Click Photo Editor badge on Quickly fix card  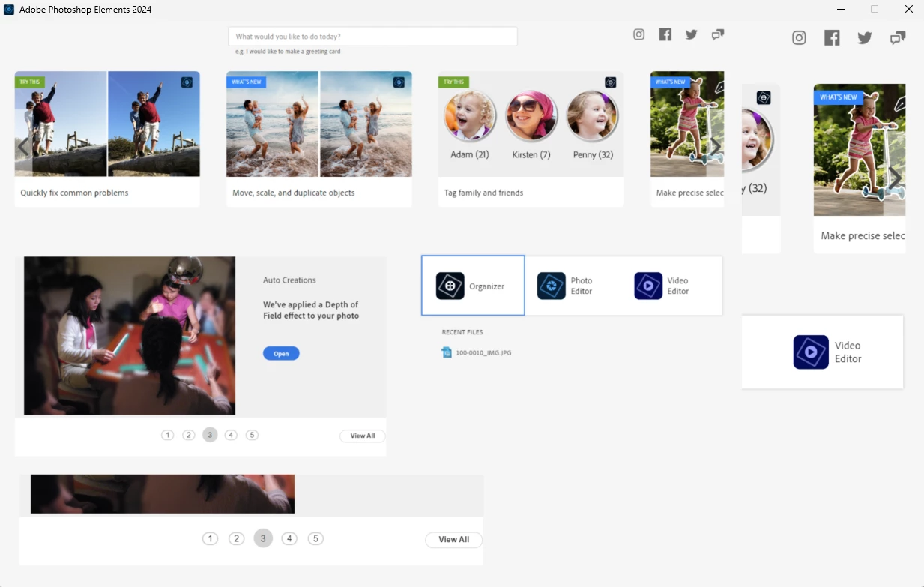point(187,82)
